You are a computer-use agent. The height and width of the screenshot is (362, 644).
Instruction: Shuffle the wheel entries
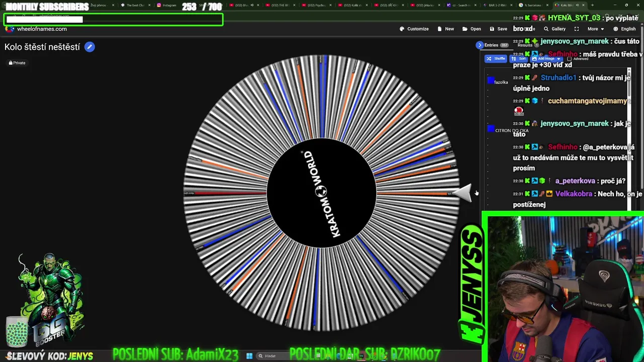click(496, 59)
